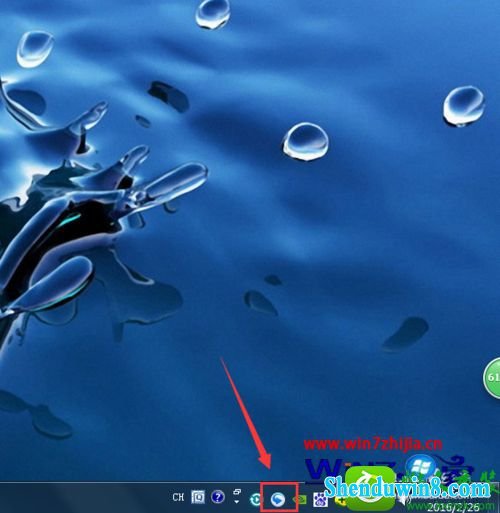Open the blue arrow tray icon

pos(278,499)
